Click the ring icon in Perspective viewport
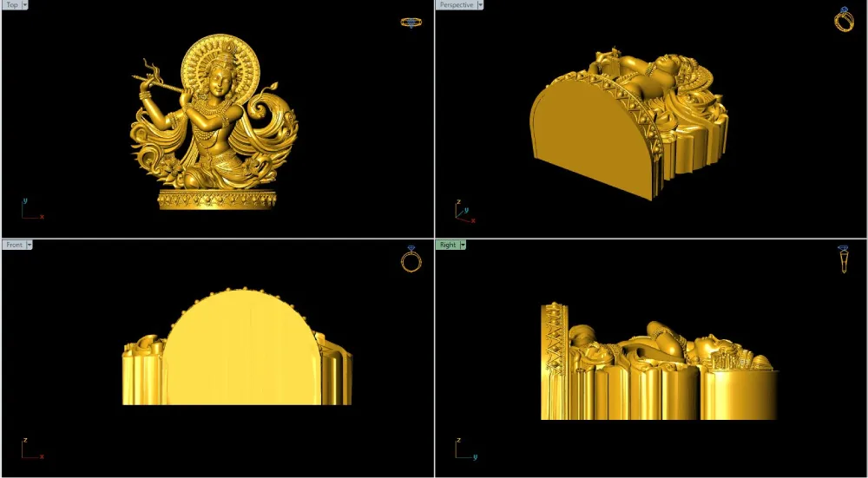 (x=844, y=19)
